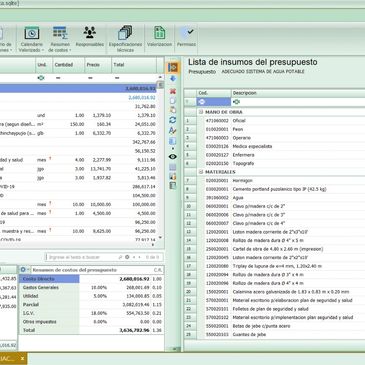Open the Valorizacion spreadsheet icon
Image resolution: width=365 pixels, height=365 pixels.
click(159, 37)
